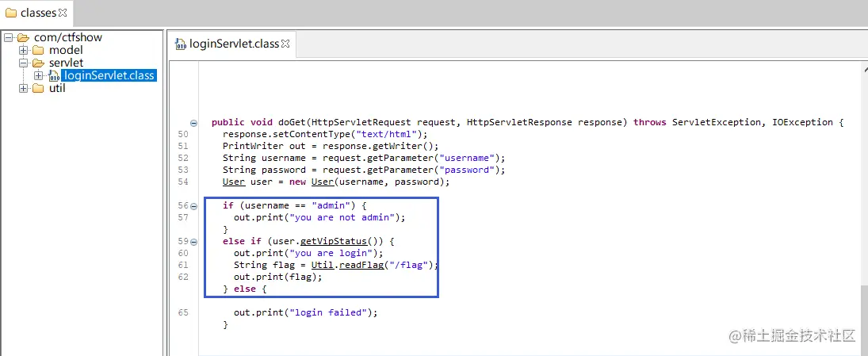Collapse the com/ctfshow tree node

(8, 38)
